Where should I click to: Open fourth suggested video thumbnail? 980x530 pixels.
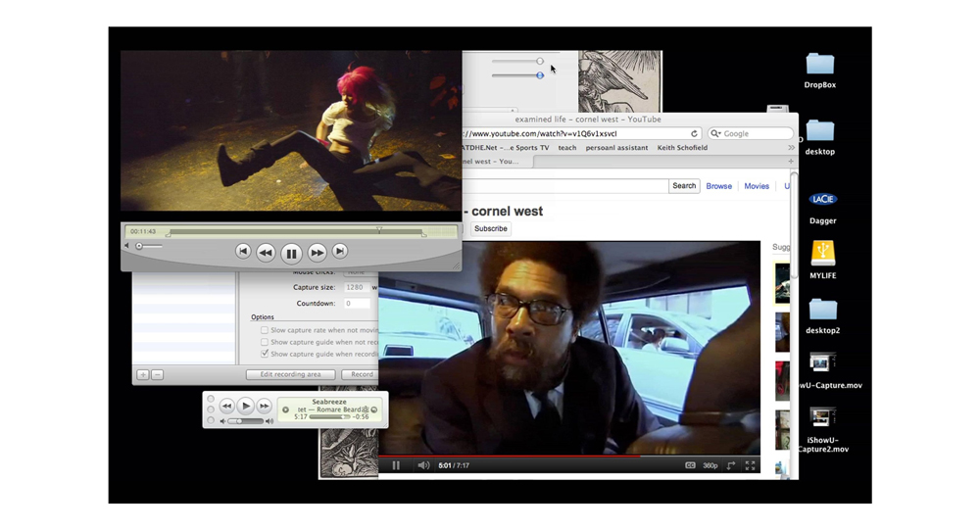782,430
